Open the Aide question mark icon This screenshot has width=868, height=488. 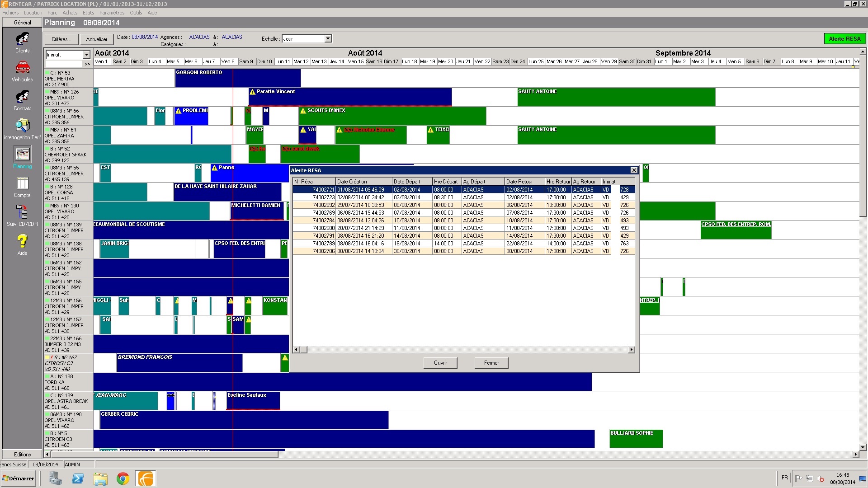click(22, 241)
